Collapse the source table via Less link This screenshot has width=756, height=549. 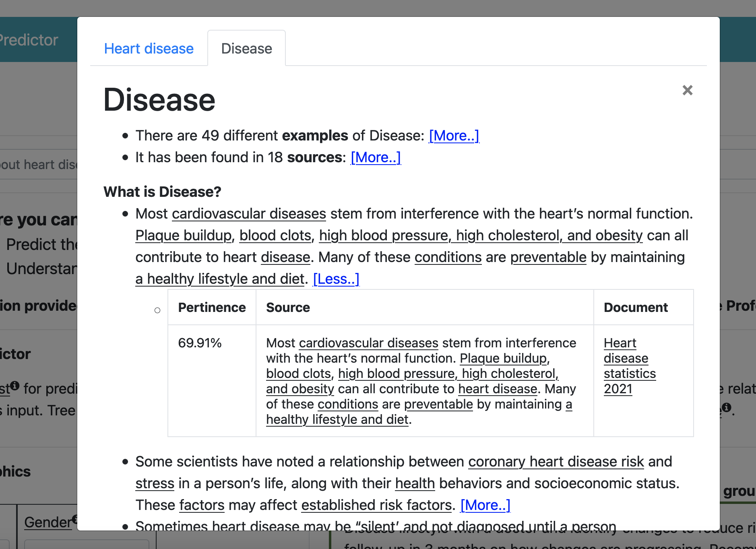[336, 279]
